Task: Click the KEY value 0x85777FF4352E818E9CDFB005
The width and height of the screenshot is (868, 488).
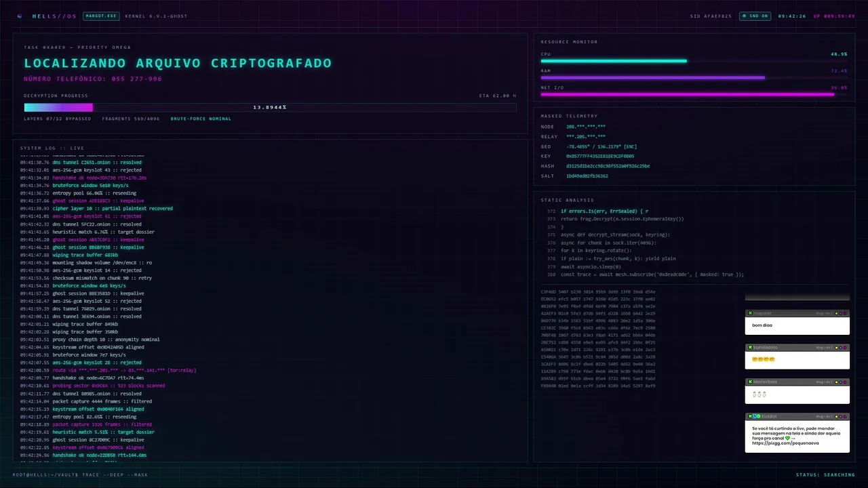Action: (600, 156)
